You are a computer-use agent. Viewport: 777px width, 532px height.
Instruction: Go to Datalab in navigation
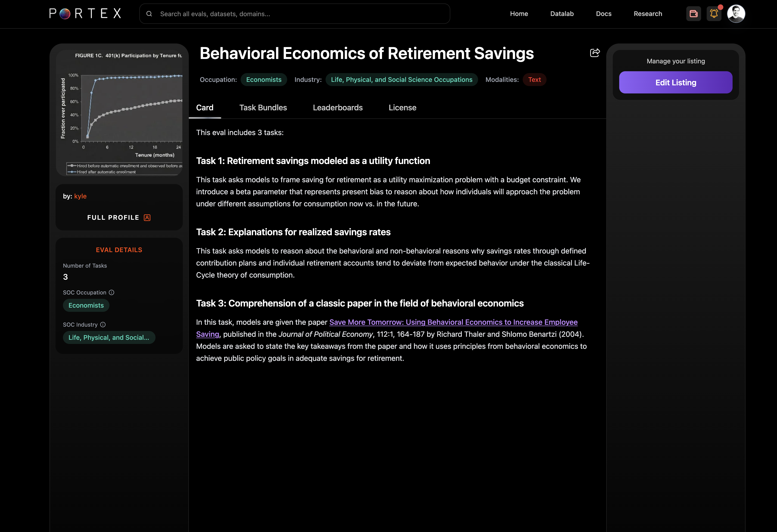(562, 14)
